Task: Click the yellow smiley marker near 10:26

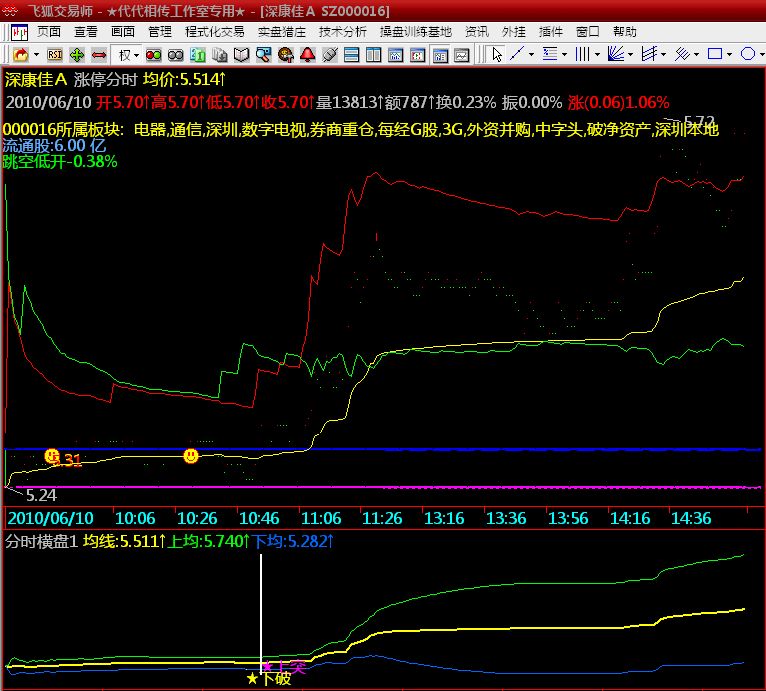Action: 191,456
